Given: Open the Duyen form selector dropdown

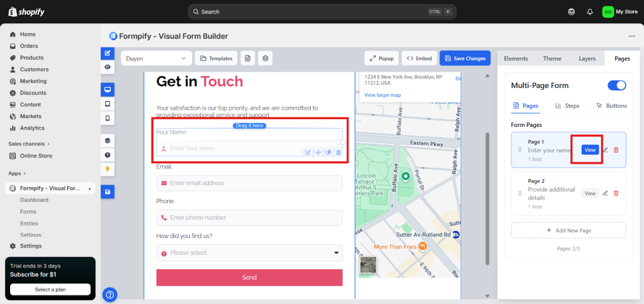Looking at the screenshot, I should point(156,58).
